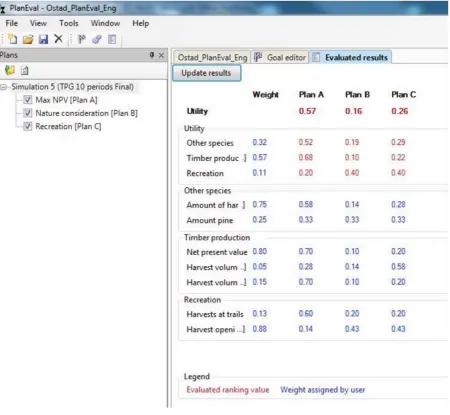
Task: Switch to the Ostad_PlanEval_Eng tab
Action: coord(212,57)
